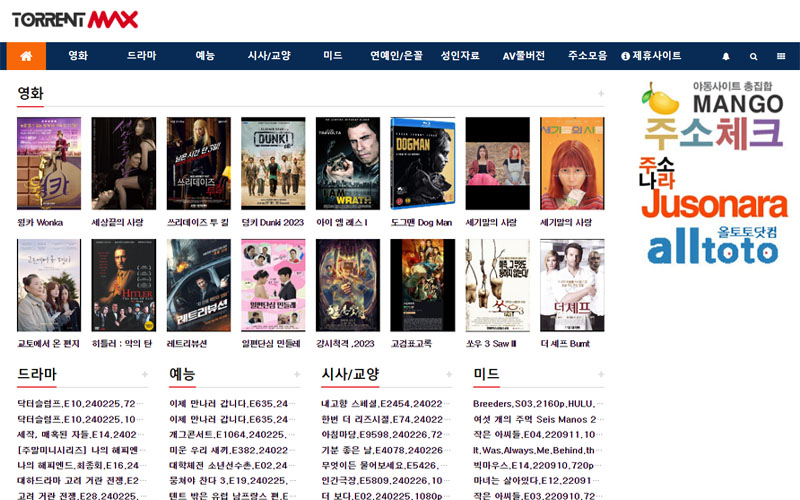Open the Dunki 2023 movie poster
Screen dimensions: 800x500
[273, 163]
